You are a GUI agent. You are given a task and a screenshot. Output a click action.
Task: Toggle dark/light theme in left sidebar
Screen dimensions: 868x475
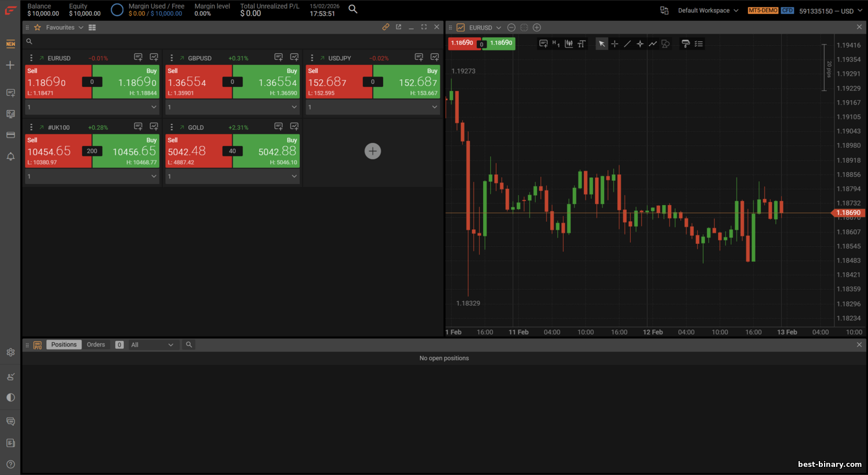(10, 397)
